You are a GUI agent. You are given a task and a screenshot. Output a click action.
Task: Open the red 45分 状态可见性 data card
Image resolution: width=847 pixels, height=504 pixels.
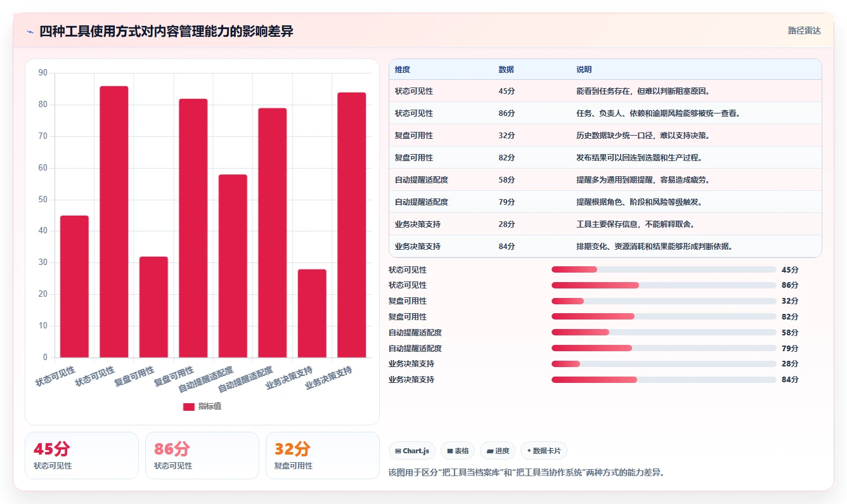(x=82, y=455)
